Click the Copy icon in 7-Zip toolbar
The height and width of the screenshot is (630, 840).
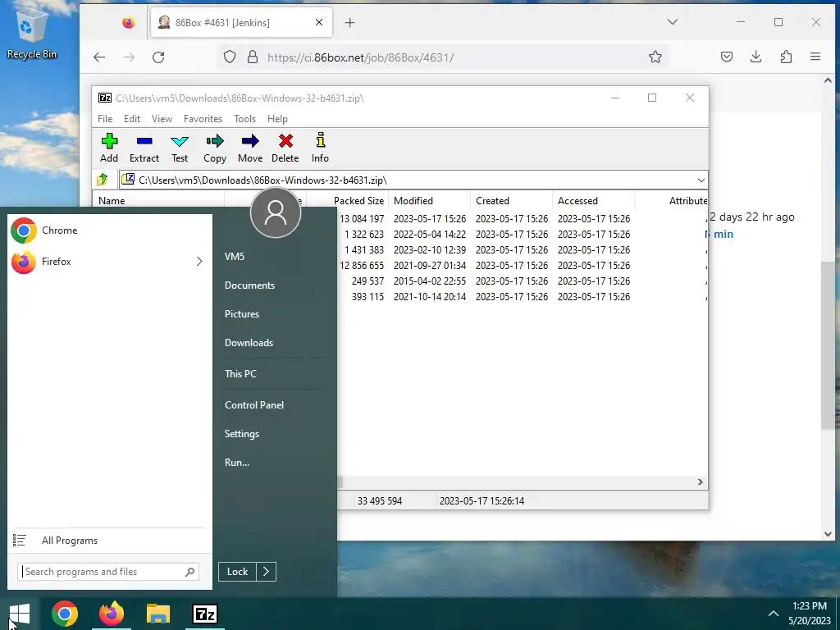click(215, 141)
